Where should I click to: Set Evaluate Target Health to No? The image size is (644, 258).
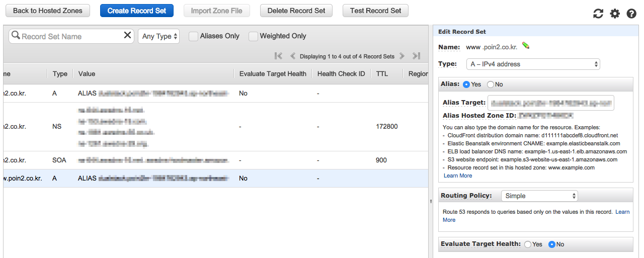pyautogui.click(x=552, y=244)
